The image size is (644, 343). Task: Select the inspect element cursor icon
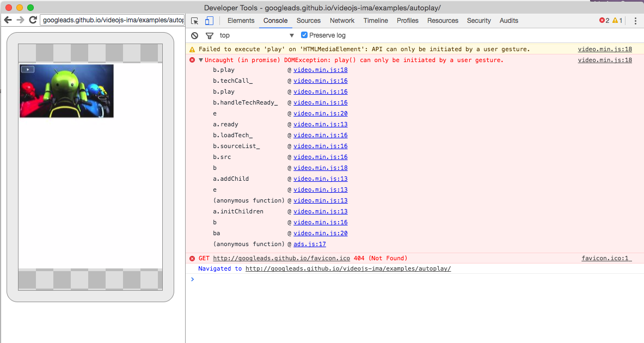click(194, 20)
